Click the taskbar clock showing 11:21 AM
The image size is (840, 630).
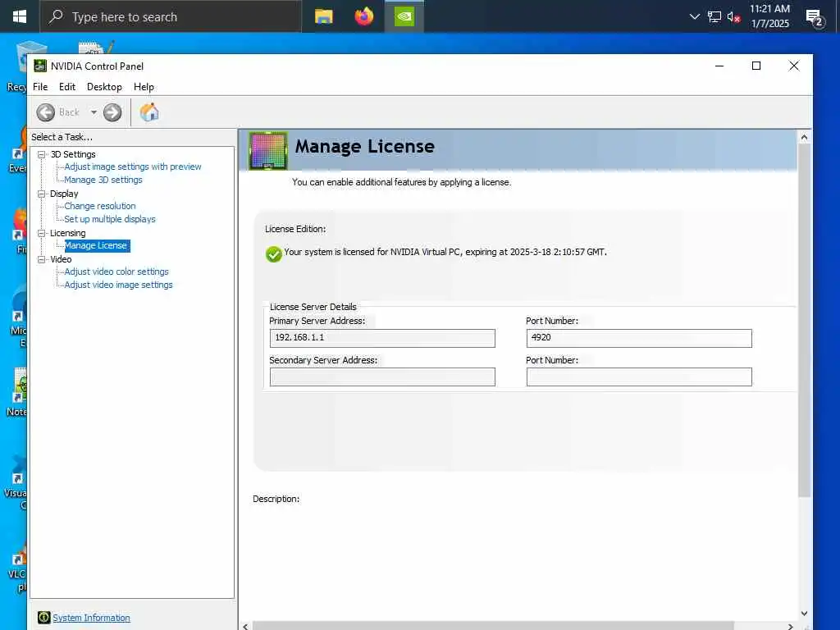click(x=769, y=16)
